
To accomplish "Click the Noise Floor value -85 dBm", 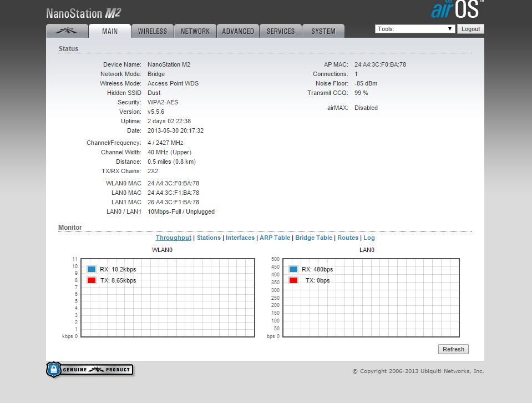I will pos(366,83).
